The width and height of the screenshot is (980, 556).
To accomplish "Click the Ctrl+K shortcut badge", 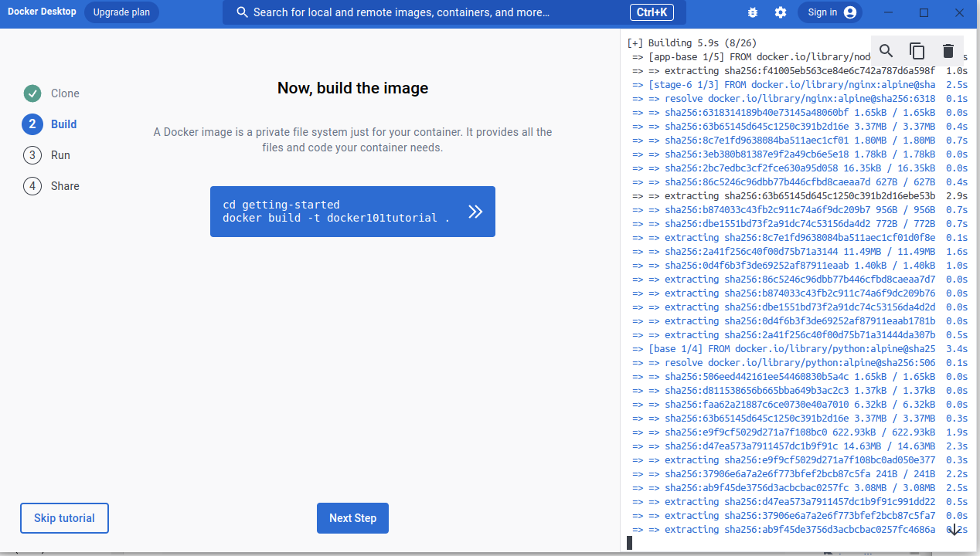I will (652, 12).
